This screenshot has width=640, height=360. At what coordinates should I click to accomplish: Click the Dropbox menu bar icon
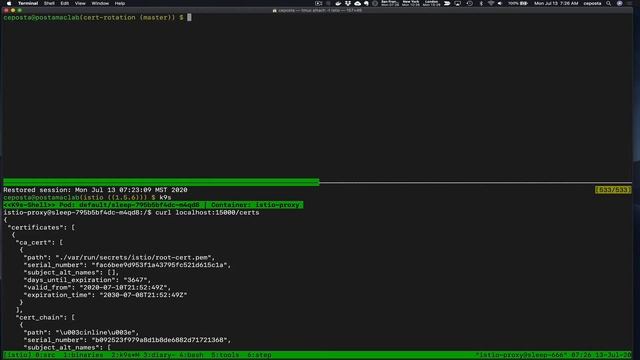click(348, 3)
